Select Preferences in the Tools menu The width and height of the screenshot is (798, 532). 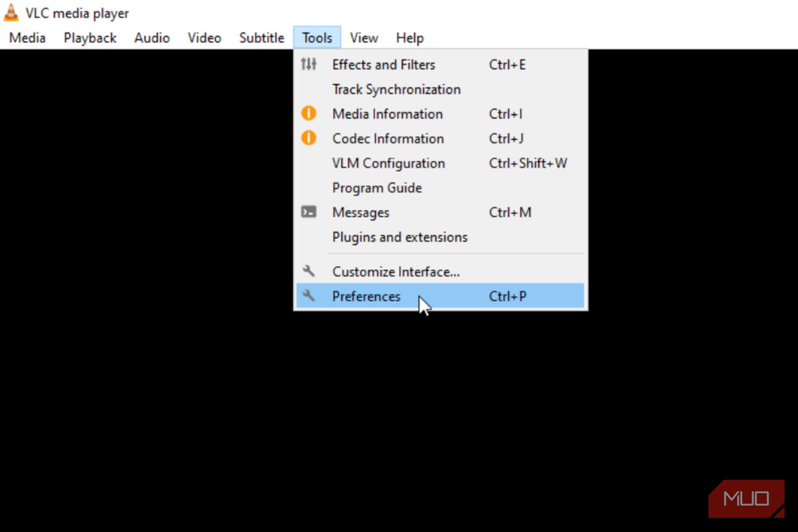pyautogui.click(x=440, y=296)
